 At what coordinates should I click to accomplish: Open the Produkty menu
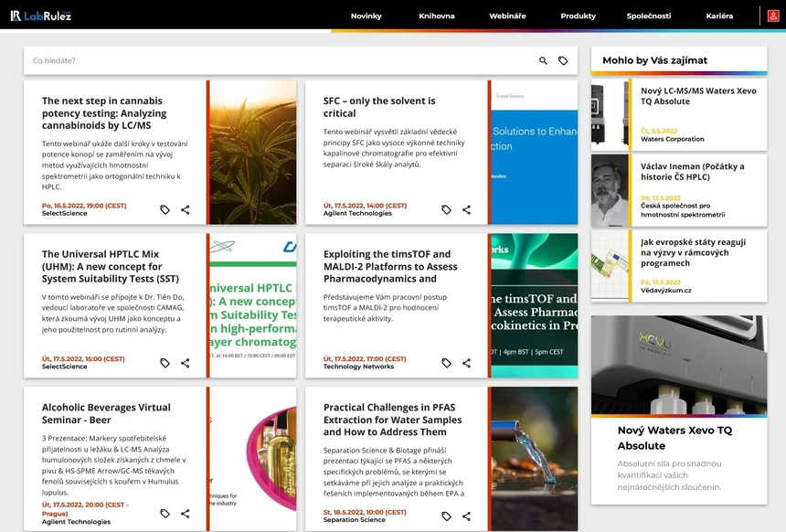tap(578, 16)
